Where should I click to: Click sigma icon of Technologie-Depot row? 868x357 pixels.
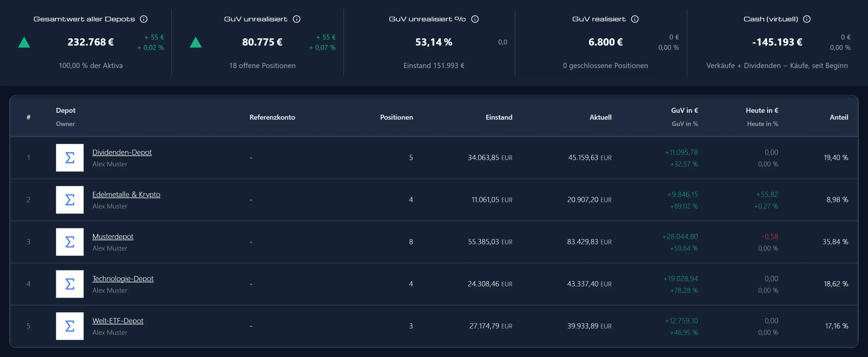point(70,284)
